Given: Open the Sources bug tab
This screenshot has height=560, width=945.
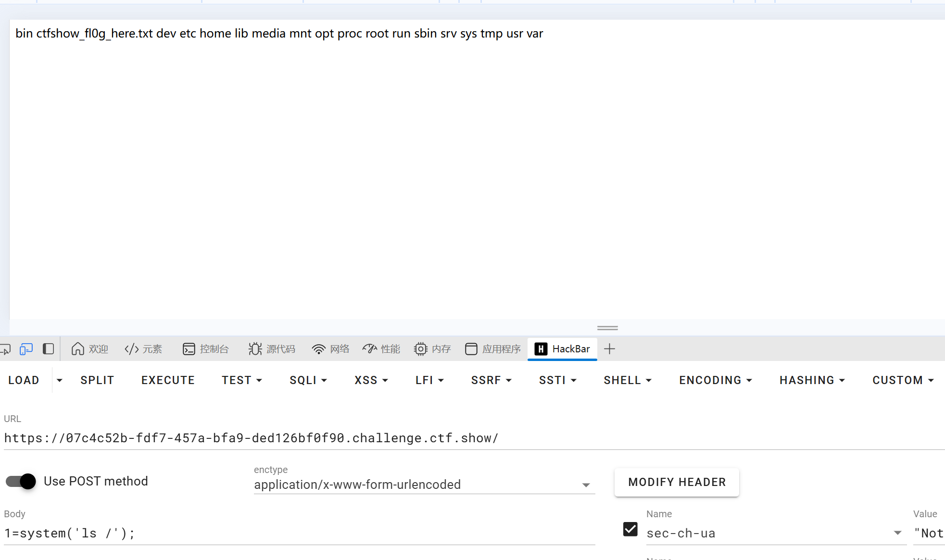Looking at the screenshot, I should click(272, 349).
